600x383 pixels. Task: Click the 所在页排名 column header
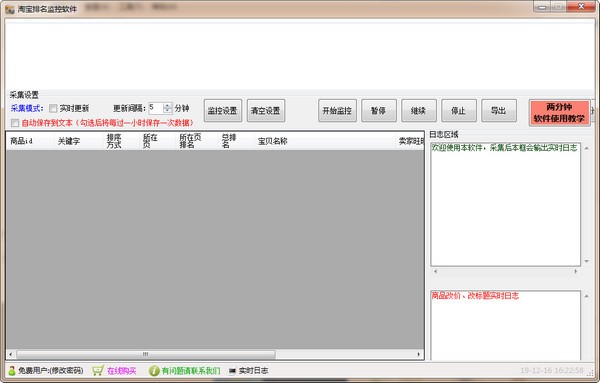(x=197, y=141)
